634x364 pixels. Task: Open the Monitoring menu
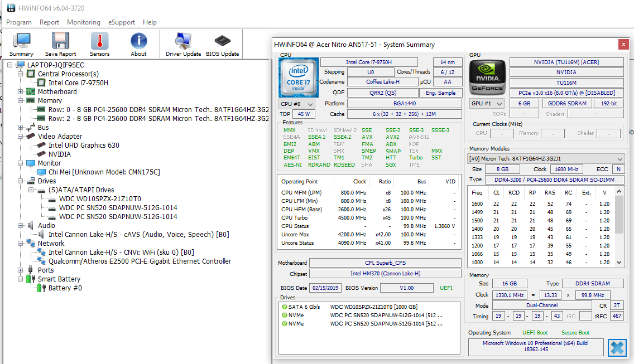pos(84,22)
